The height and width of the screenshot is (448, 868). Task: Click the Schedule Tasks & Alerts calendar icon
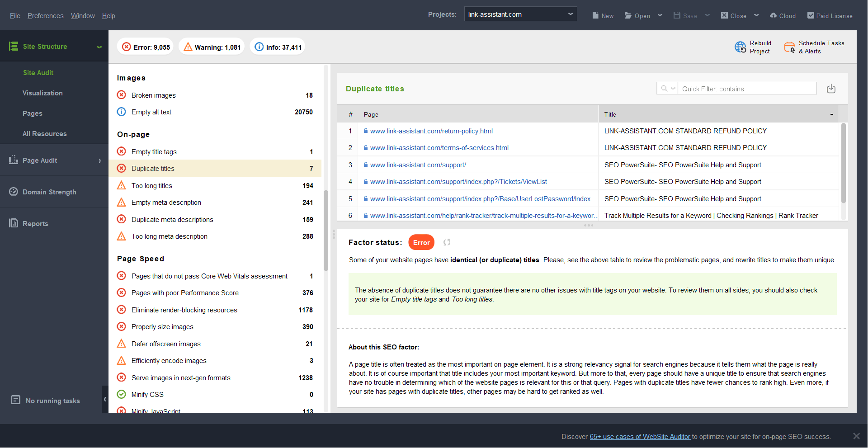pyautogui.click(x=789, y=47)
